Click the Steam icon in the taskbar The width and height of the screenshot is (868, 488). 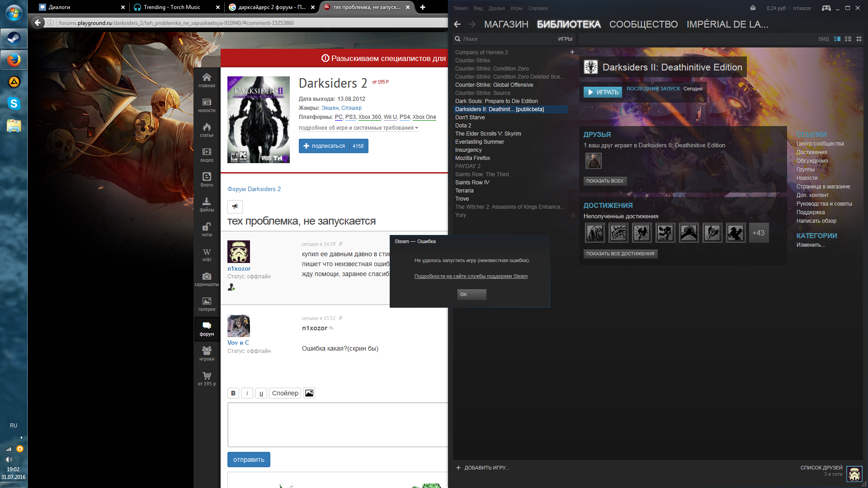pyautogui.click(x=14, y=38)
